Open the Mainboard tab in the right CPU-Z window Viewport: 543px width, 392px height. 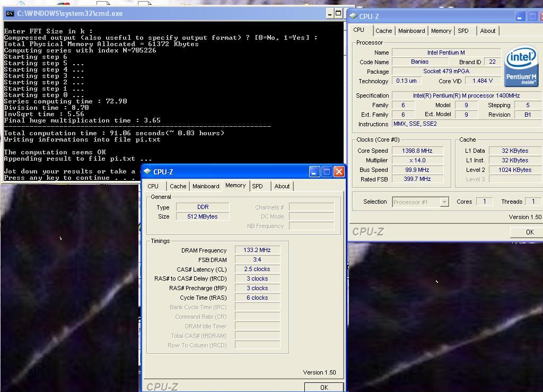point(411,31)
